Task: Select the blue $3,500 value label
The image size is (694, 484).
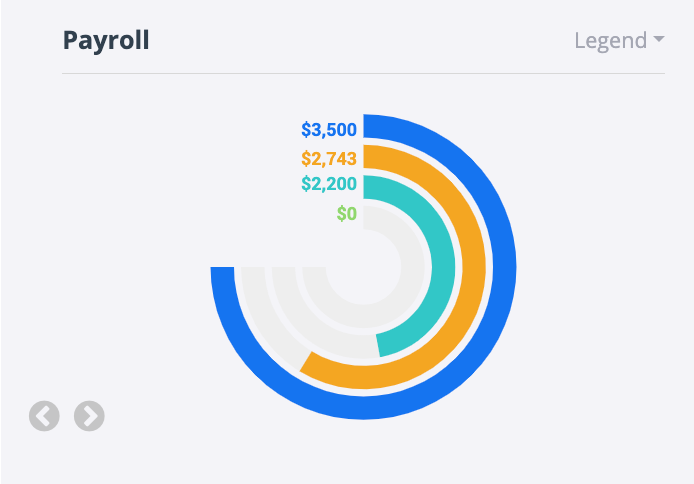Action: 328,129
